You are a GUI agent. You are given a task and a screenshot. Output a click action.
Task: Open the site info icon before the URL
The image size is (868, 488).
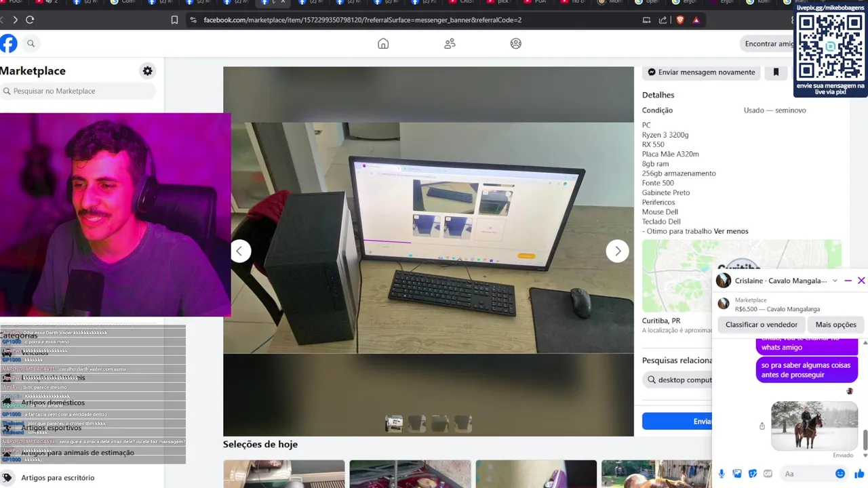pos(193,20)
